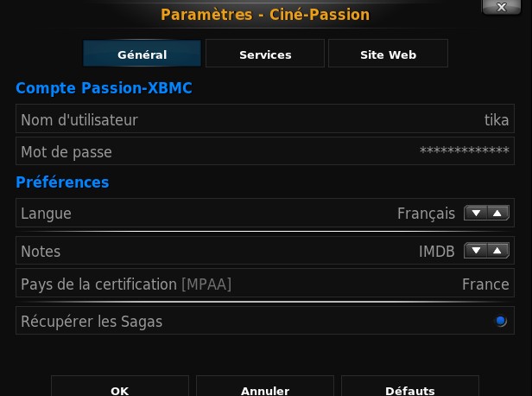Select the Français language value

click(426, 213)
